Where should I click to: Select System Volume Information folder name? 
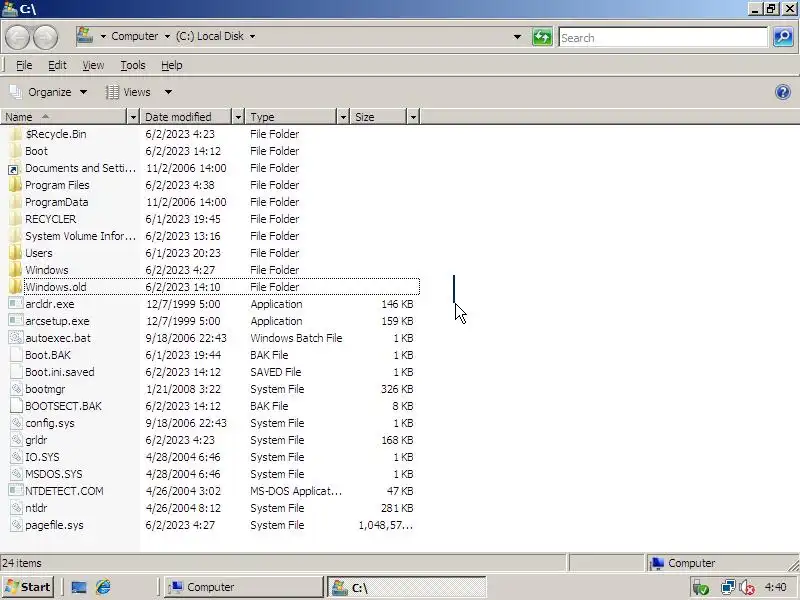point(80,236)
